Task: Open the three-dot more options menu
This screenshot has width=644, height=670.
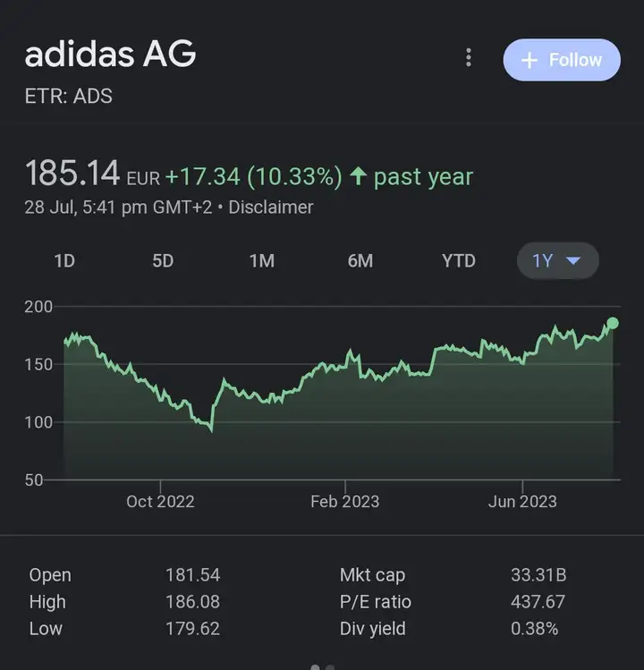Action: click(x=469, y=57)
